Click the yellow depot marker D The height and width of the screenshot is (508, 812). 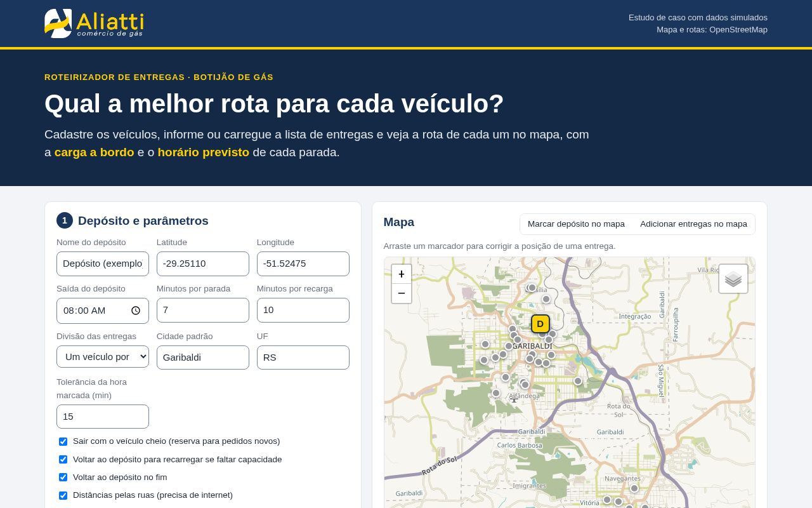(x=540, y=324)
